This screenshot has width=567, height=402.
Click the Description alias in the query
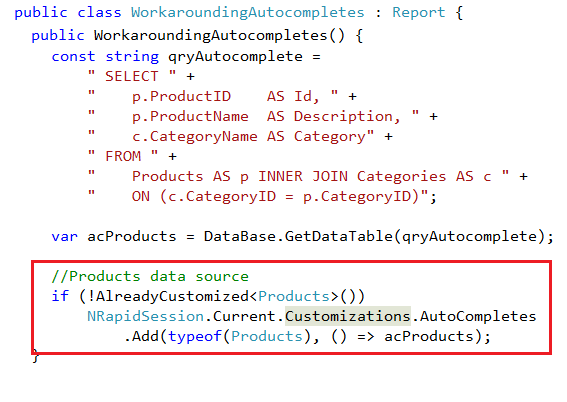343,116
